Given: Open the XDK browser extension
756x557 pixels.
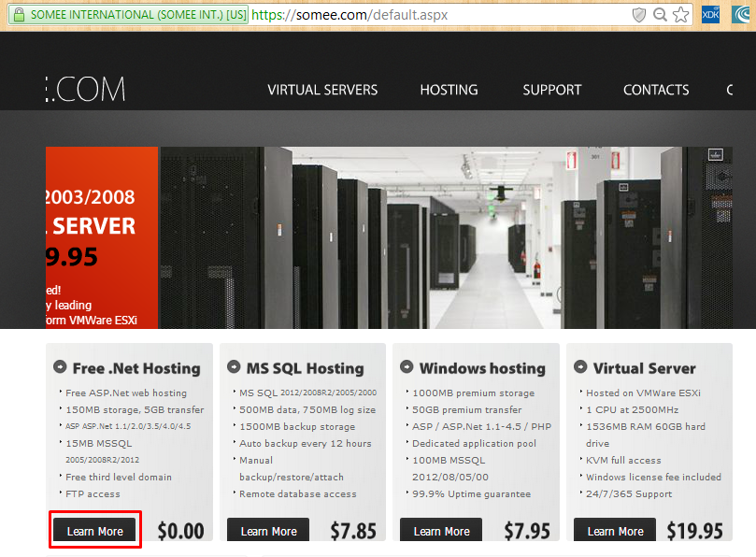Looking at the screenshot, I should [x=711, y=14].
